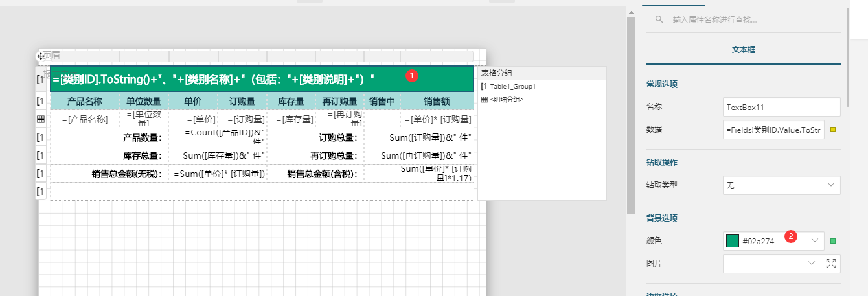The image size is (868, 296).
Task: Open the 图片 dropdown arrow
Action: [812, 264]
